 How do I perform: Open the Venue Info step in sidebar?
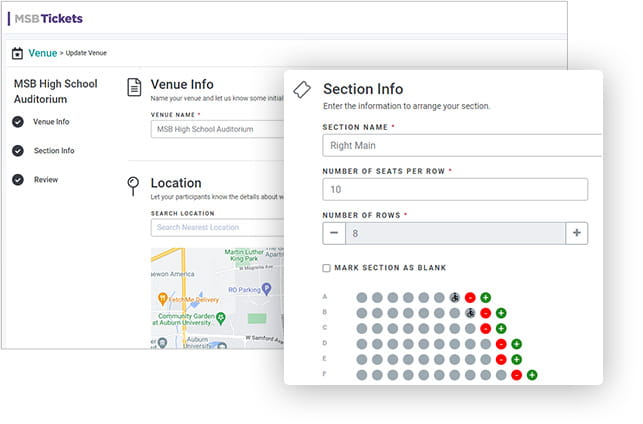click(x=51, y=122)
